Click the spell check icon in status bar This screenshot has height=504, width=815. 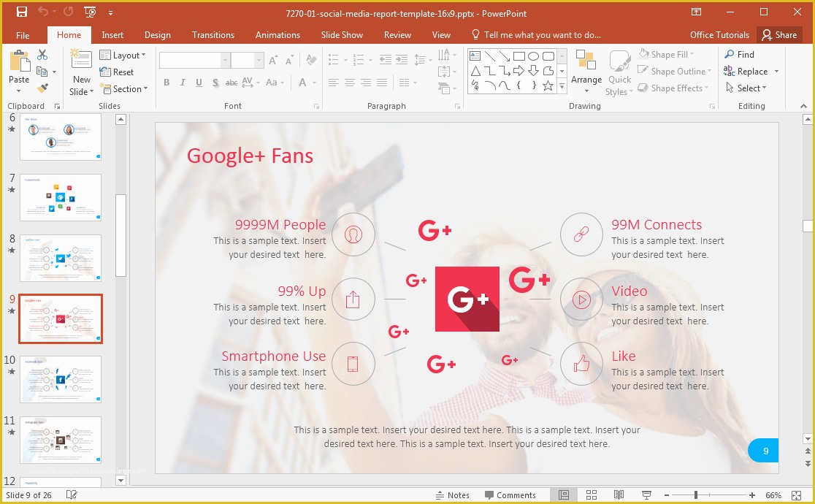[x=72, y=495]
